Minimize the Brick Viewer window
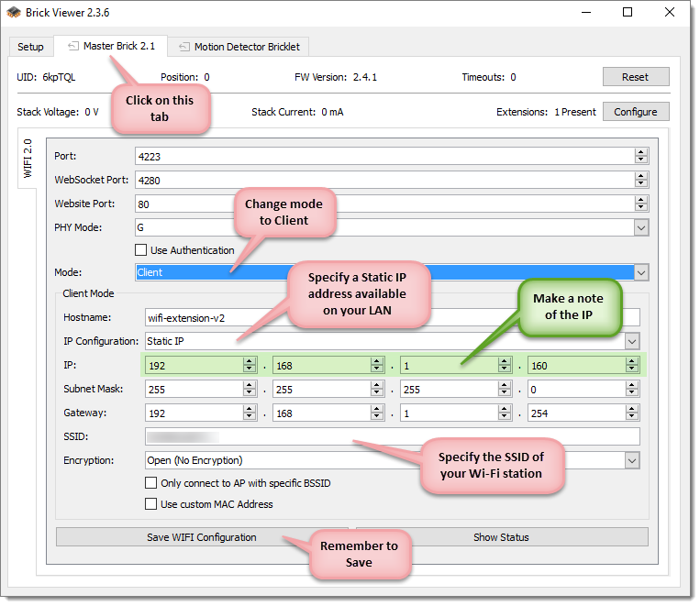700x606 pixels. pos(586,13)
